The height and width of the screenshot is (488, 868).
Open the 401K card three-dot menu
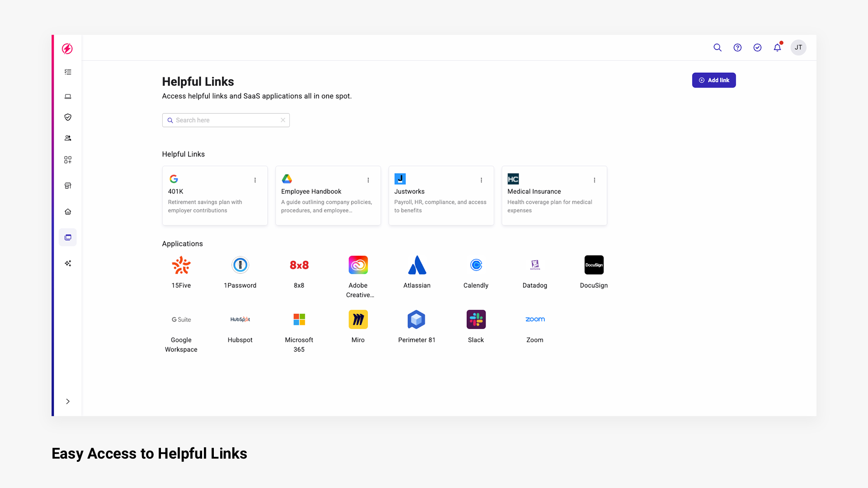[255, 180]
